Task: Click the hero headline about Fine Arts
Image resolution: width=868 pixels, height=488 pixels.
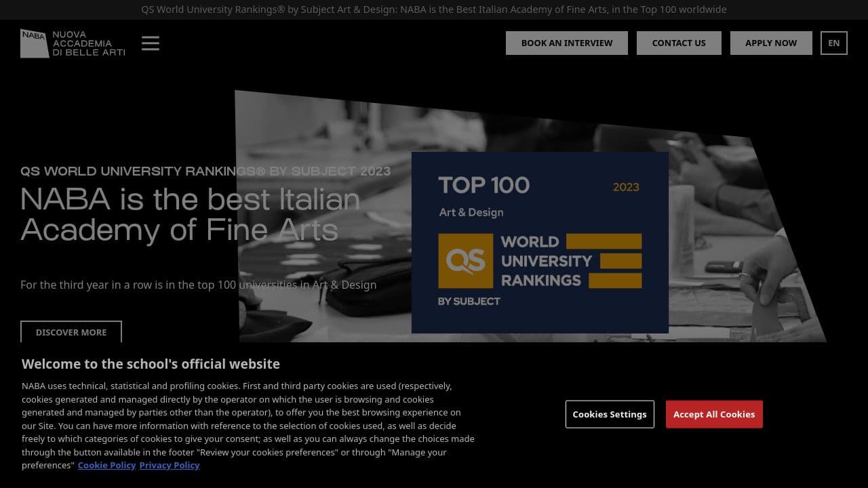Action: pyautogui.click(x=190, y=214)
